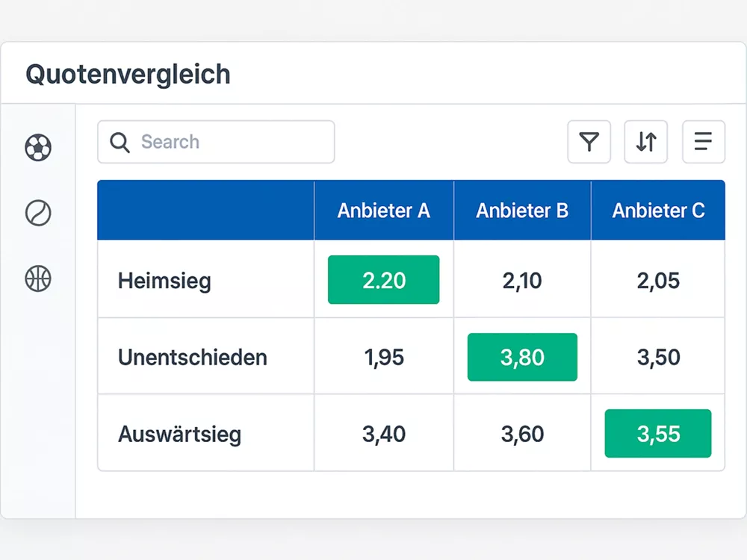
Task: Select the Anbieter A column header
Action: click(383, 210)
